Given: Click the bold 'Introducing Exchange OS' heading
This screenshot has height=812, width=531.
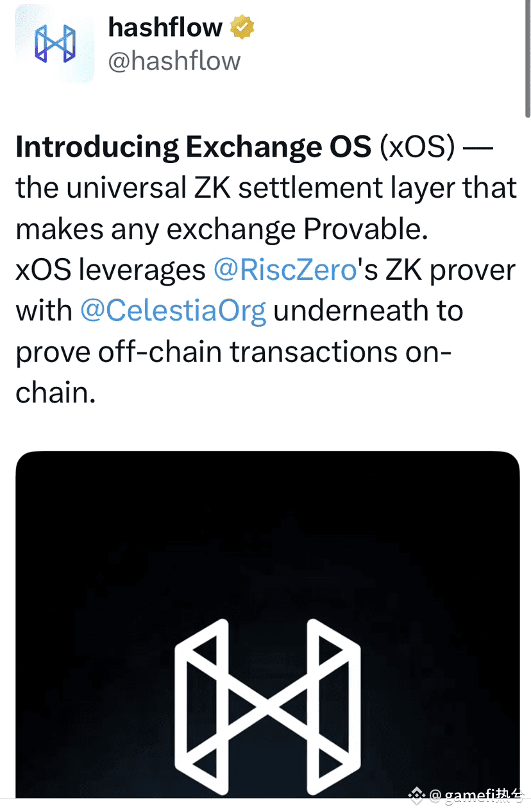Looking at the screenshot, I should tap(193, 148).
